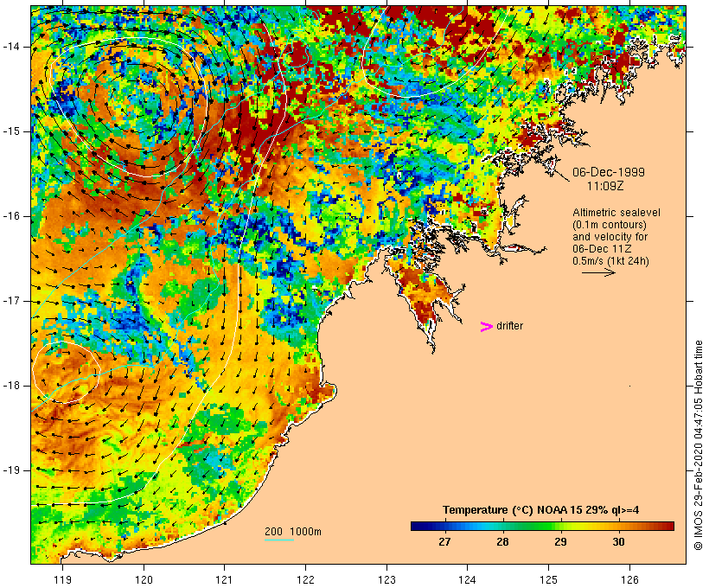Click the latitude label -16

(10, 216)
